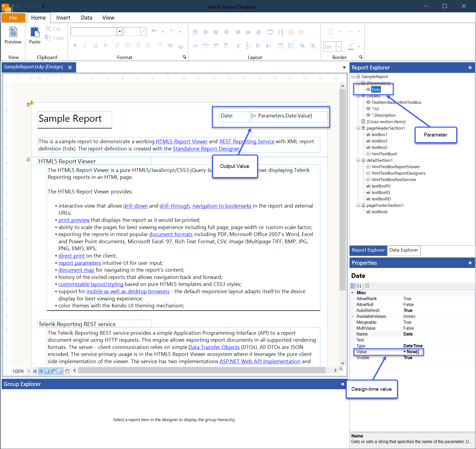Toggle the snap to grid button
The height and width of the screenshot is (449, 476).
point(41,371)
